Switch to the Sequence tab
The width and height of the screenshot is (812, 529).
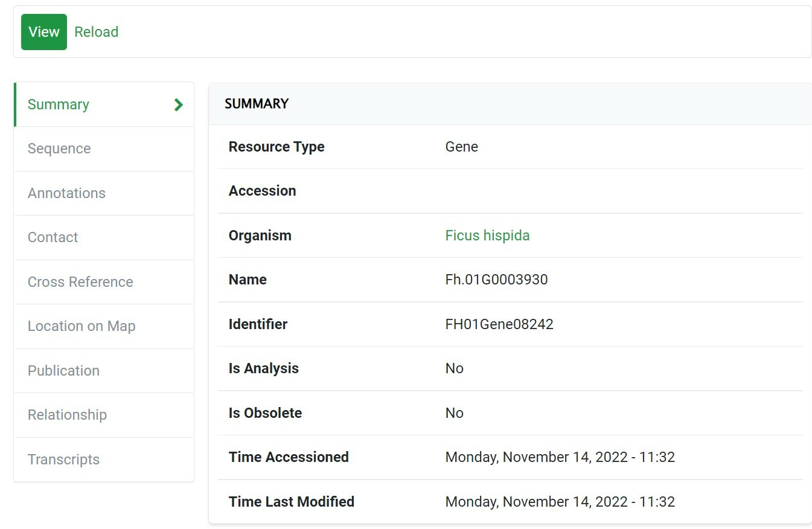click(59, 149)
